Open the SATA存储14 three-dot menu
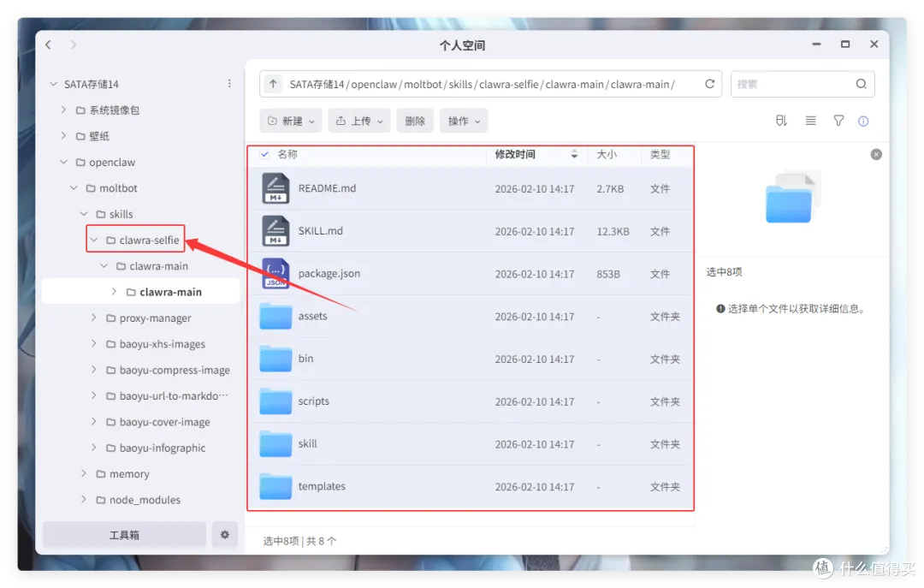Screen dimensions: 924x588 [229, 84]
